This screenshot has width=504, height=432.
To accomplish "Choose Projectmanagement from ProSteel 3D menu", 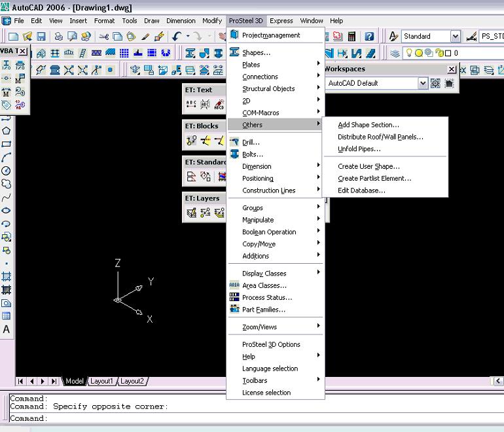I will coord(275,35).
